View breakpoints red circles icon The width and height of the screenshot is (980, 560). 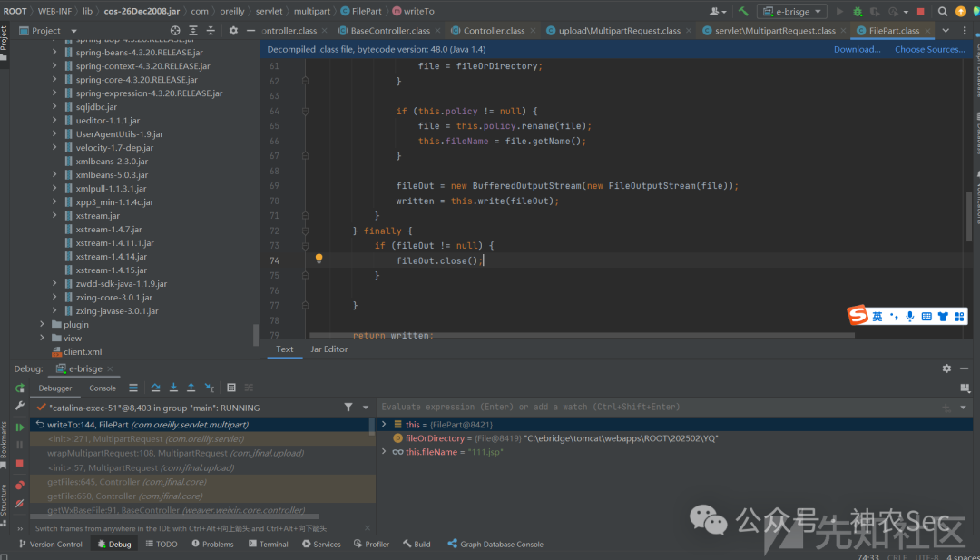20,485
